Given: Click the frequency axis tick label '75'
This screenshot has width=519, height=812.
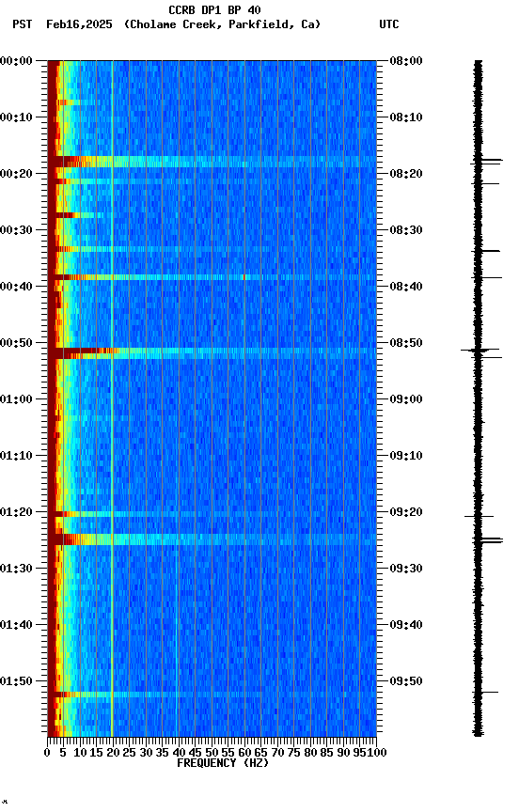Looking at the screenshot, I should [x=294, y=754].
